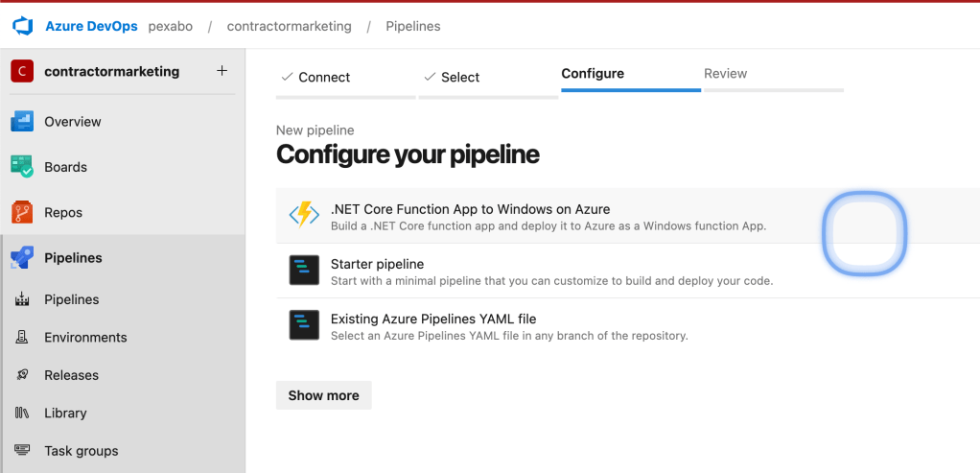Click the Azure DevOps logo icon
This screenshot has height=473, width=980.
22,26
